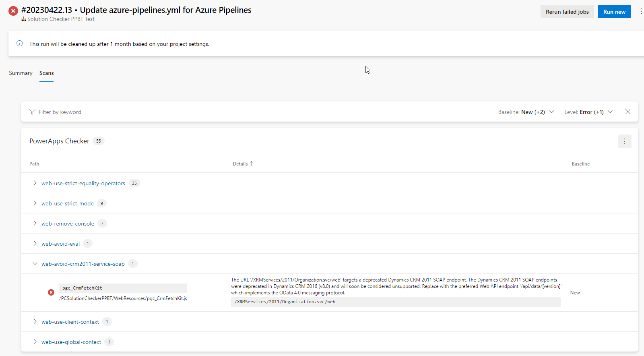Click the info icon in the cleanup notice
The width and height of the screenshot is (644, 356).
point(19,43)
